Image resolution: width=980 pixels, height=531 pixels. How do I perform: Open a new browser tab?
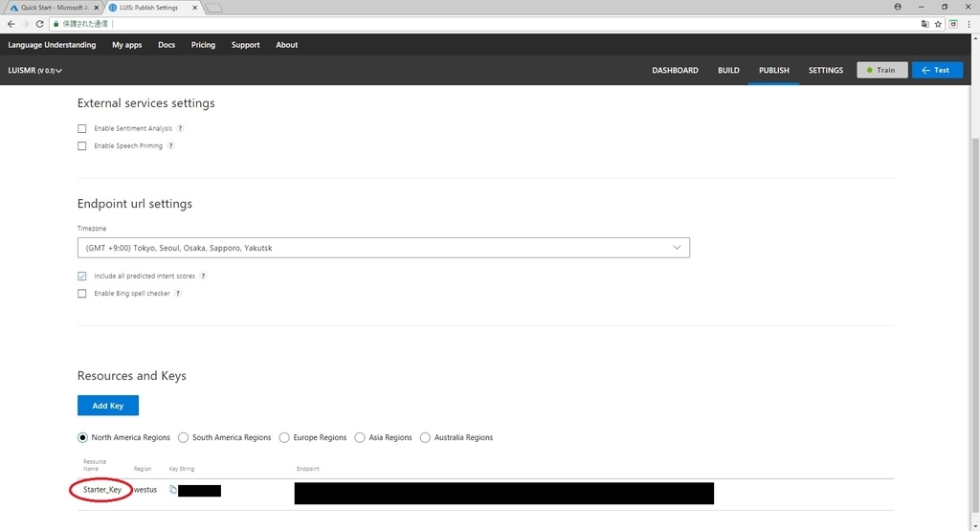(x=213, y=8)
